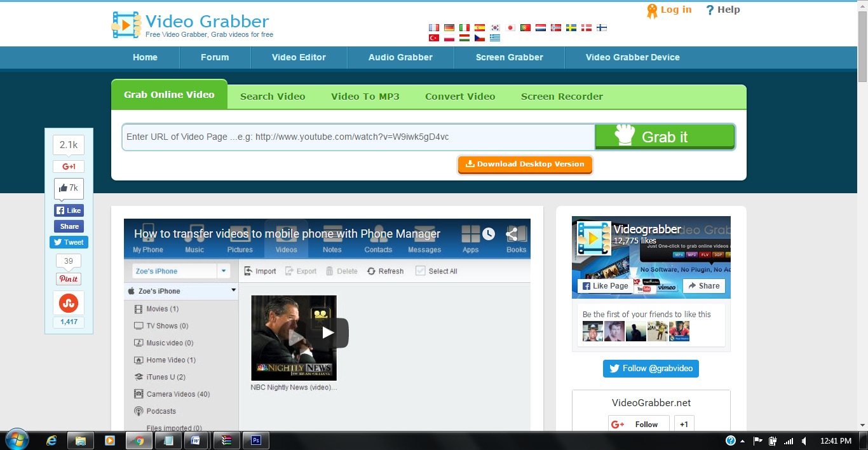Select the Turkish flag language
868x450 pixels.
434,38
